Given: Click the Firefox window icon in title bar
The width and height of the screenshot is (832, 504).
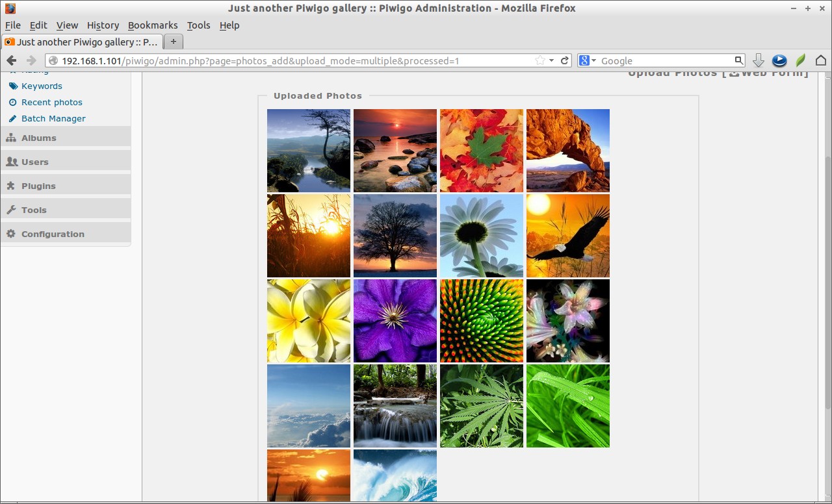Looking at the screenshot, I should 10,8.
